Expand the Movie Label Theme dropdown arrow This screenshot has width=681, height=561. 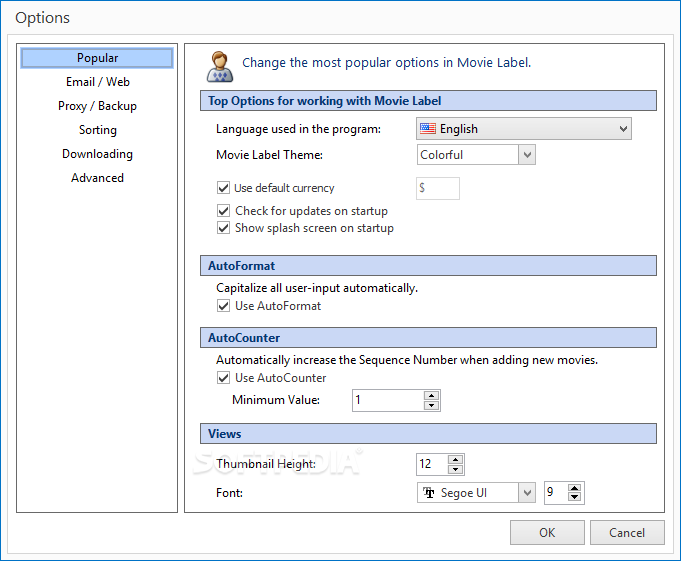(x=527, y=155)
